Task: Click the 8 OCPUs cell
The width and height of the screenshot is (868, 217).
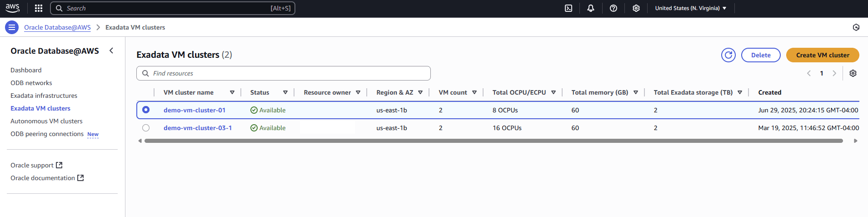Action: [x=505, y=110]
